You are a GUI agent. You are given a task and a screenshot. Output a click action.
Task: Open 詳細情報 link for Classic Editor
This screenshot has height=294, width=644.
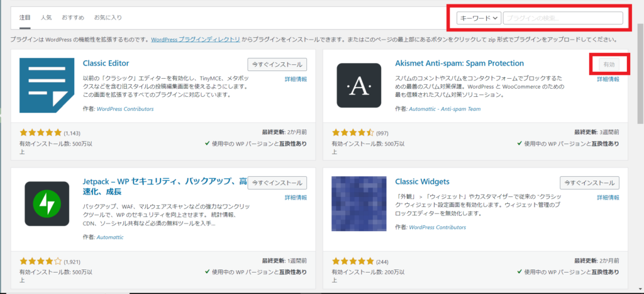(x=296, y=79)
